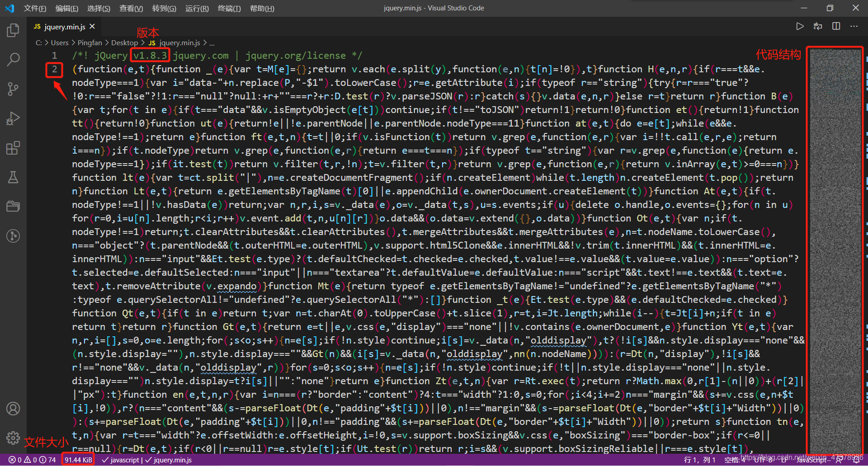The width and height of the screenshot is (868, 466).
Task: Run the code with play button
Action: click(x=800, y=26)
